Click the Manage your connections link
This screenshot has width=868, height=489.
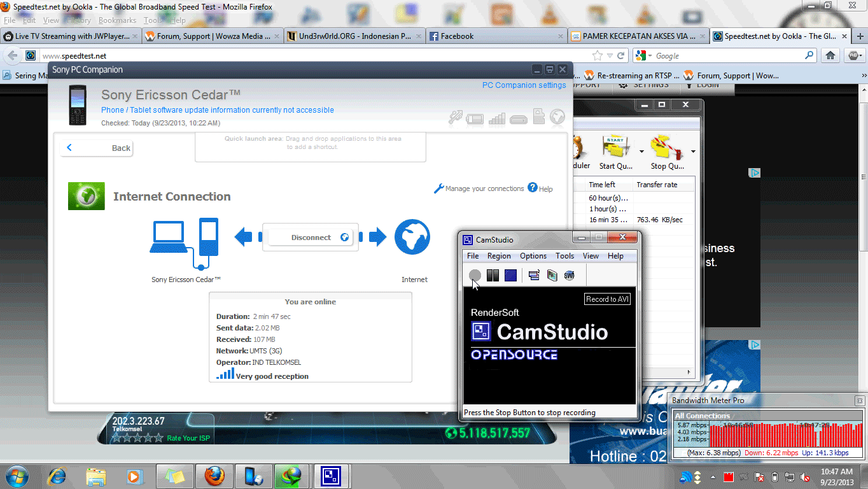pyautogui.click(x=486, y=188)
